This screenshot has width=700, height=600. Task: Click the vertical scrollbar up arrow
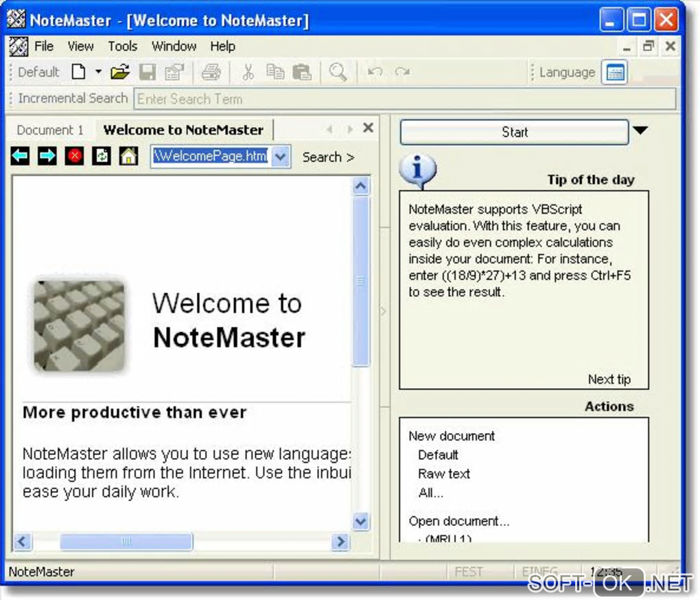point(361,186)
